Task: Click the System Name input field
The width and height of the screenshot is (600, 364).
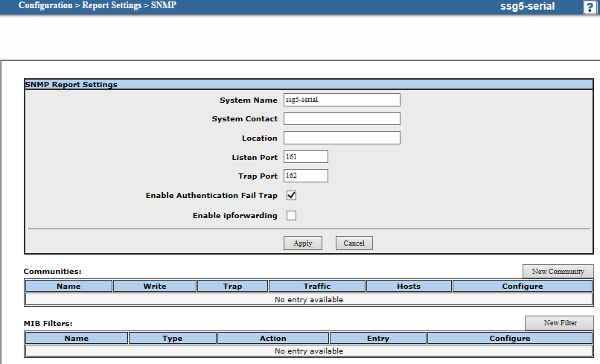Action: click(342, 100)
